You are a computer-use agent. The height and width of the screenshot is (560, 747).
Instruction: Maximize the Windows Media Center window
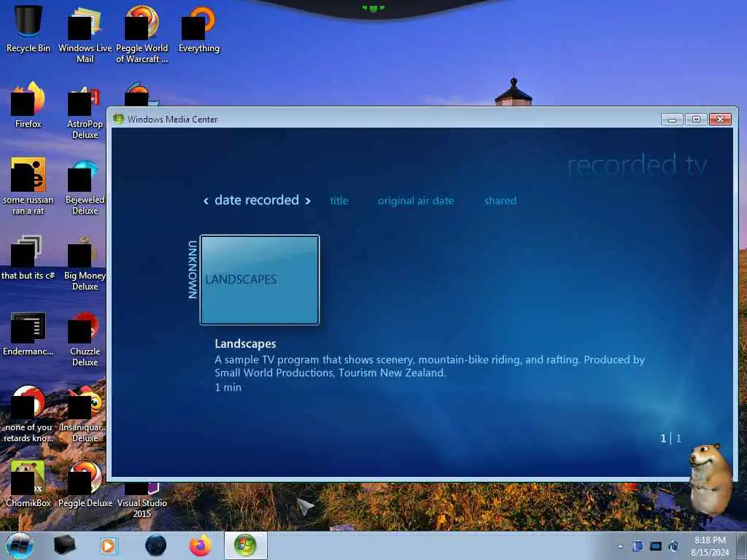coord(696,119)
